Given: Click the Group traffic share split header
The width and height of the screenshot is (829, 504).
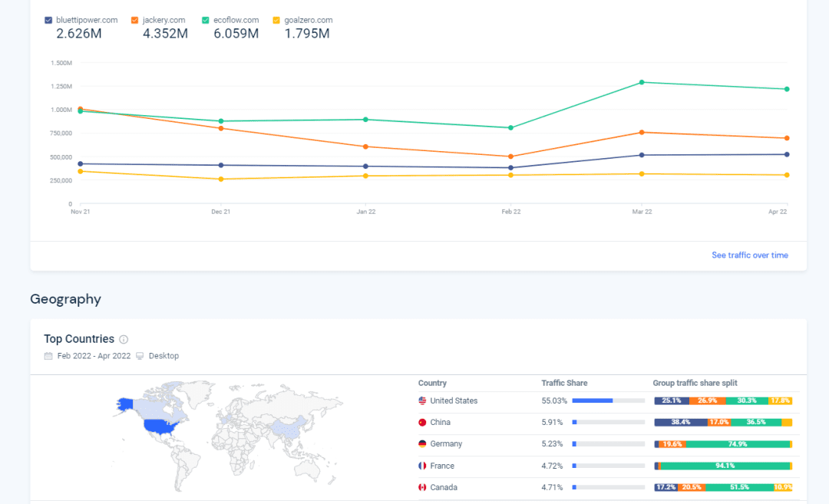Looking at the screenshot, I should tap(695, 383).
